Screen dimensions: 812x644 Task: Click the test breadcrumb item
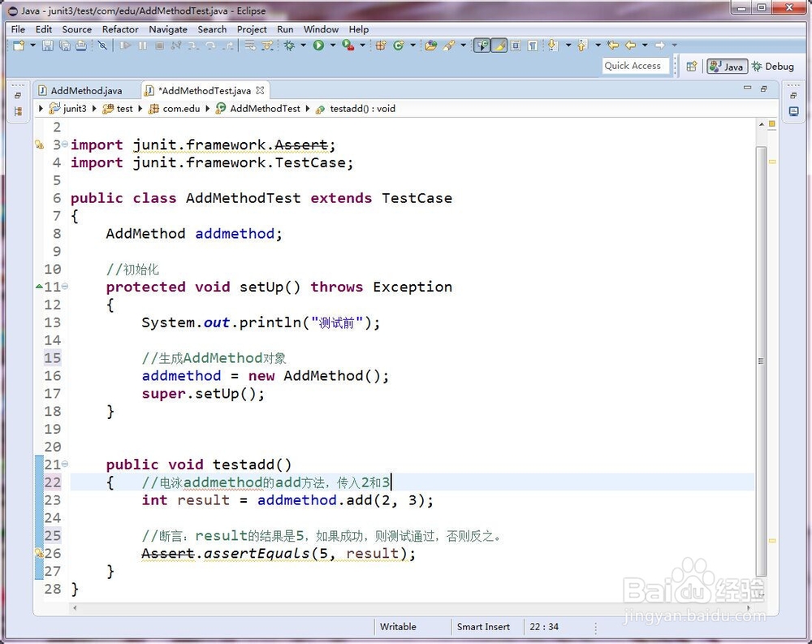tap(118, 108)
